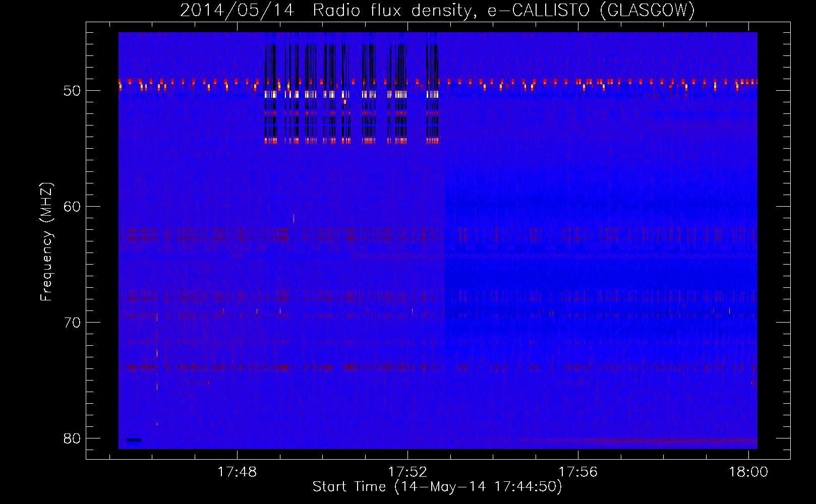Viewport: 816px width, 504px height.
Task: Select the '(GLASGOW)' text in the title
Action: pos(648,10)
